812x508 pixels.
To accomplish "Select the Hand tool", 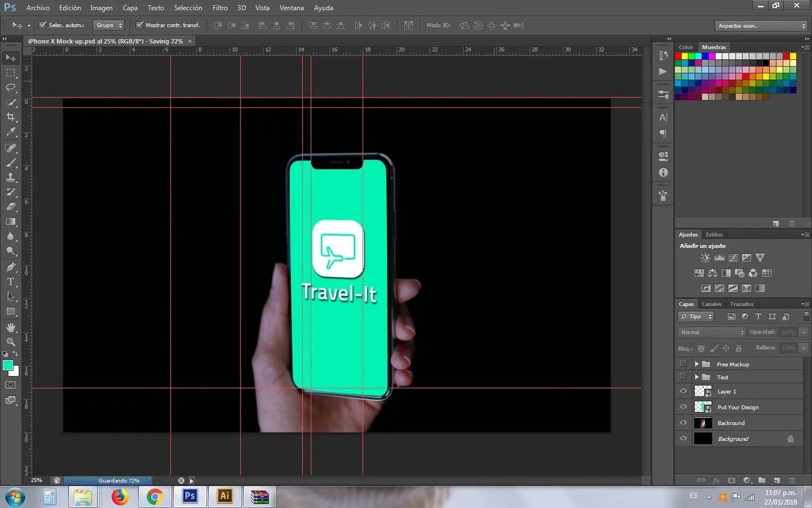I will 11,327.
